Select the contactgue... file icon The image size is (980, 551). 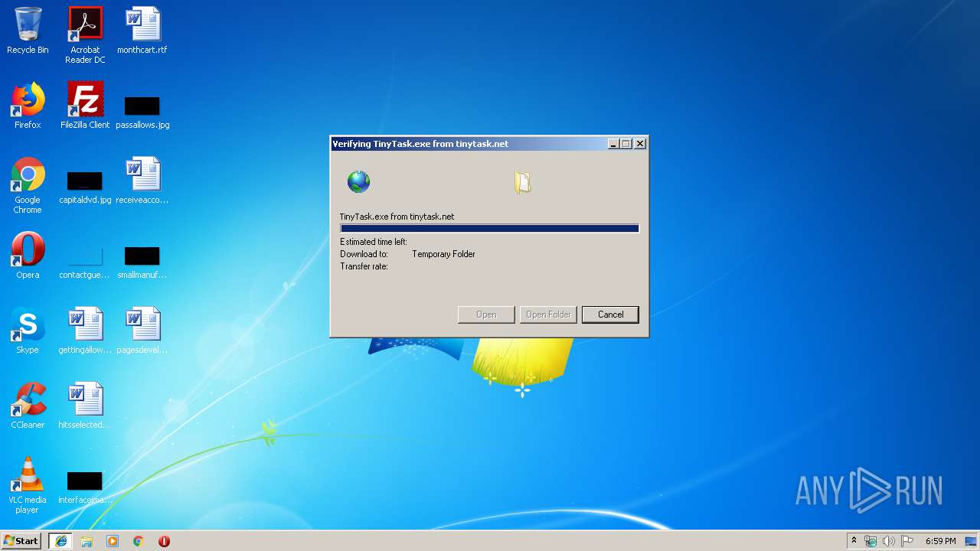point(85,262)
